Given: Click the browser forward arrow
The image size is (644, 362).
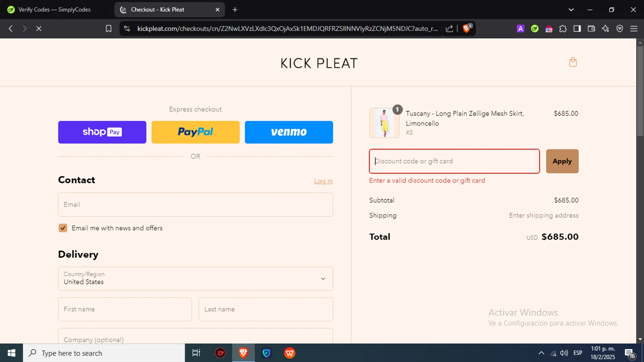Looking at the screenshot, I should pyautogui.click(x=24, y=29).
